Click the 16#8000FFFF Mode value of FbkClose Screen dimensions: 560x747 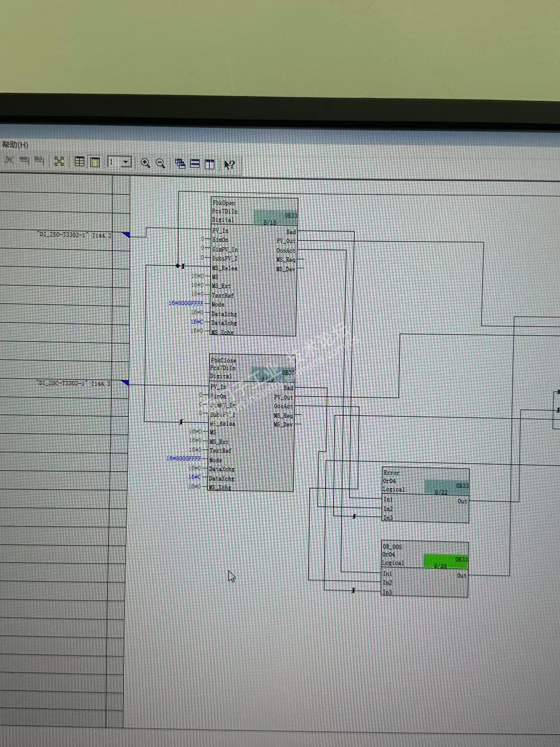[184, 459]
